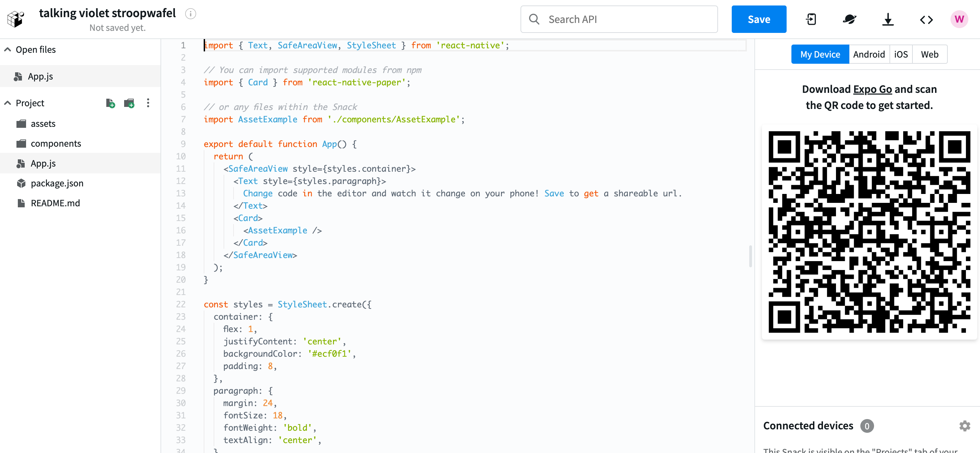Open the W user avatar
Screen dimensions: 980x453
click(x=959, y=20)
